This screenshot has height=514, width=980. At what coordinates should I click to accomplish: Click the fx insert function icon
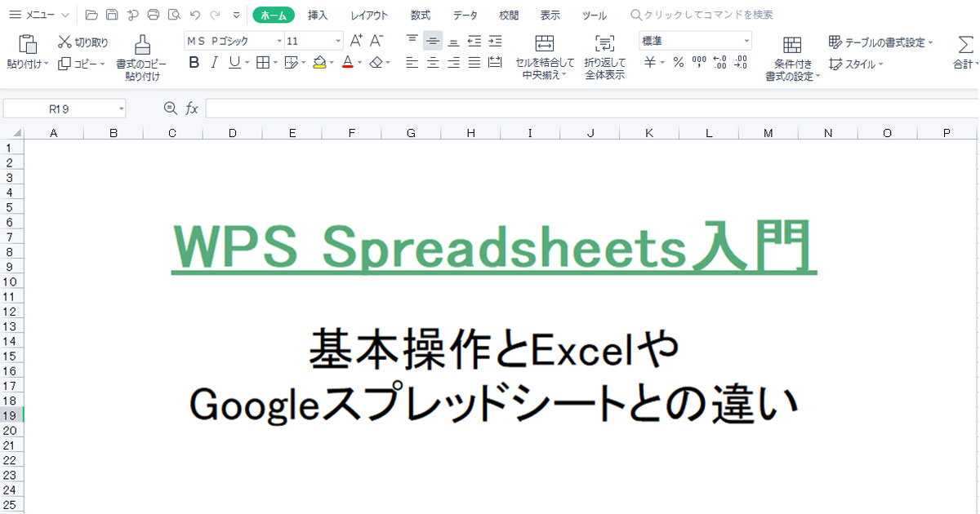(192, 109)
